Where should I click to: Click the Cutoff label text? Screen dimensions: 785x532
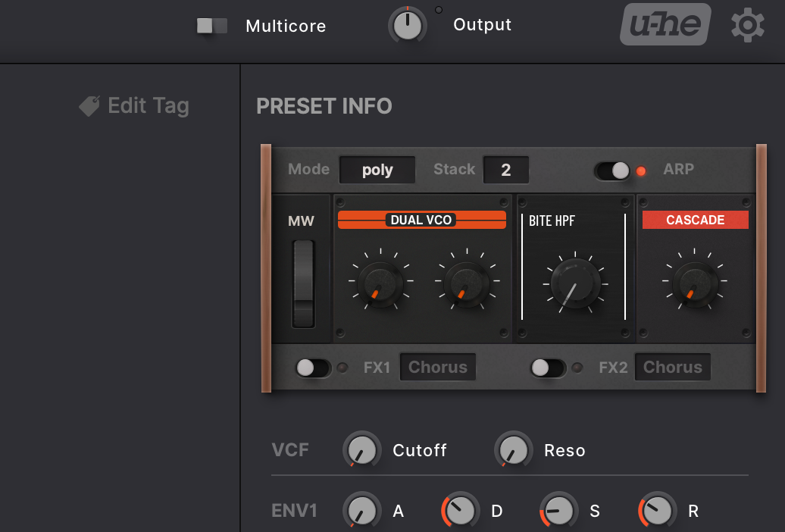coord(420,450)
